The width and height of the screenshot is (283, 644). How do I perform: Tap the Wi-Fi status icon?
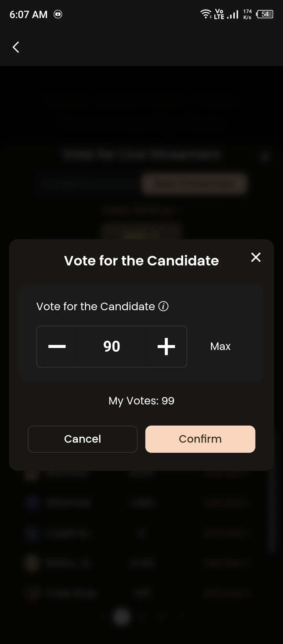tap(206, 14)
